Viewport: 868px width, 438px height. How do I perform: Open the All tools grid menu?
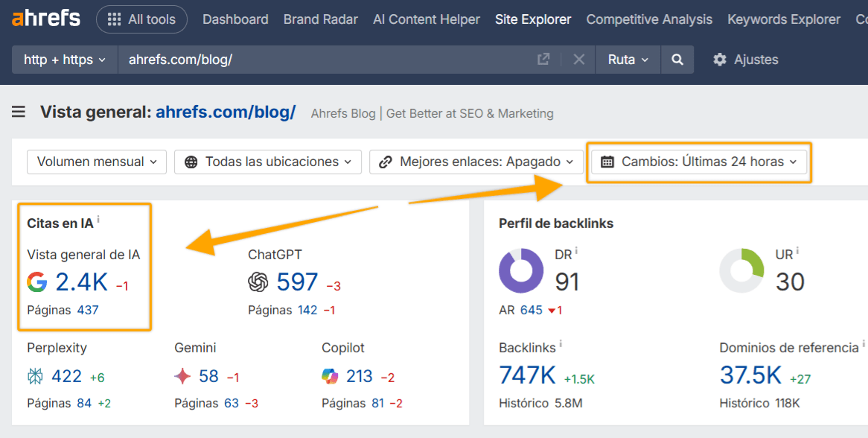point(141,19)
